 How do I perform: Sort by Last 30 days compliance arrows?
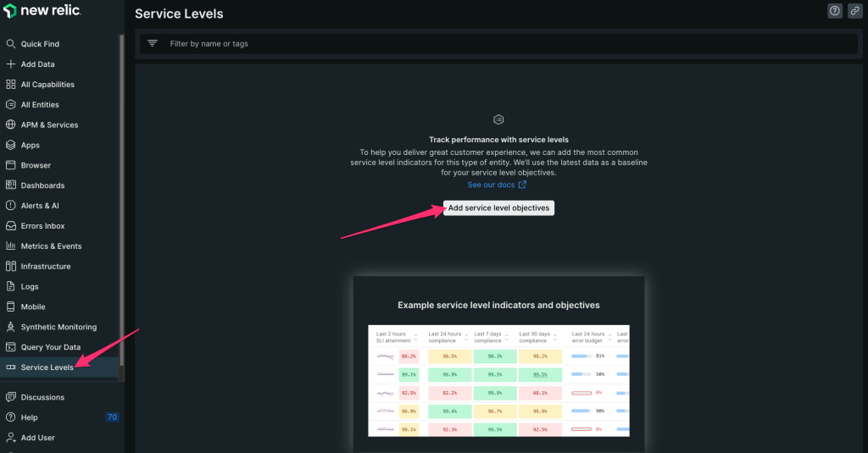pyautogui.click(x=554, y=337)
